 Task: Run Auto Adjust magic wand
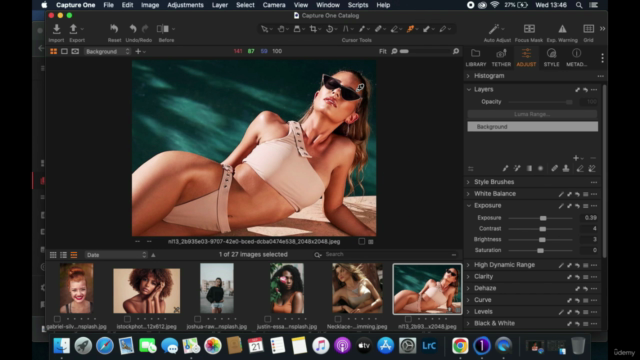coord(494,29)
